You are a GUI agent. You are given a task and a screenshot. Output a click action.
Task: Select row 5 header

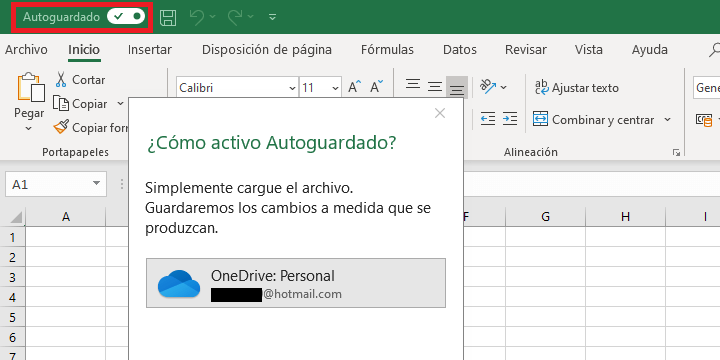coord(12,317)
